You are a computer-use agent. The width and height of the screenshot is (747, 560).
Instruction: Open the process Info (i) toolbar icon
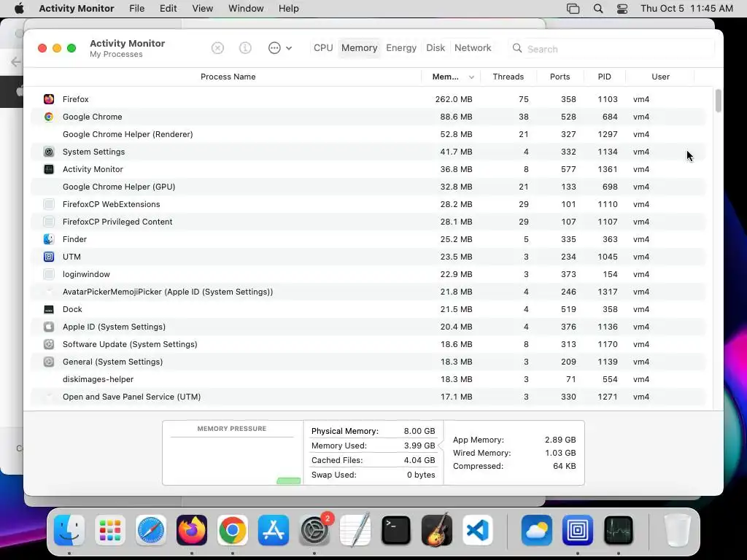[x=245, y=48]
